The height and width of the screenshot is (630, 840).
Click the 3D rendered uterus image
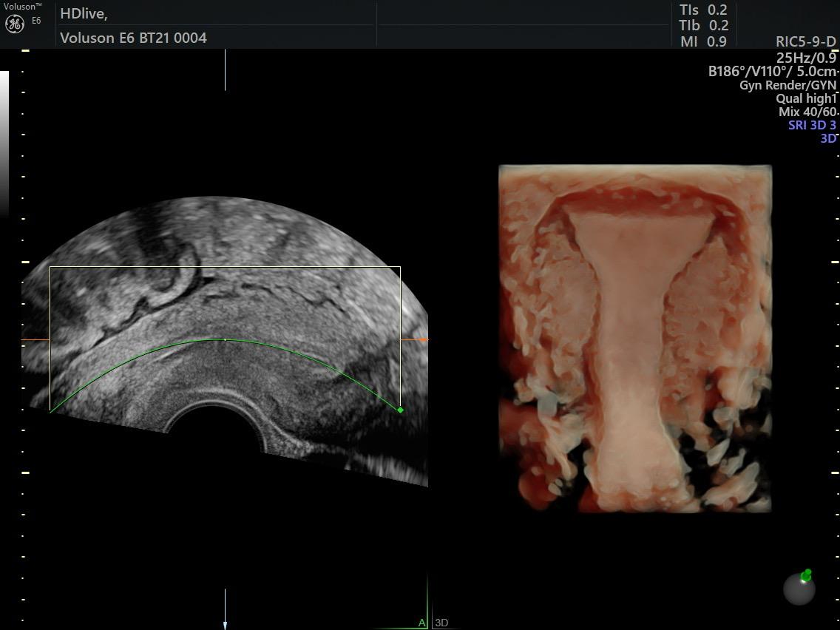pos(634,338)
